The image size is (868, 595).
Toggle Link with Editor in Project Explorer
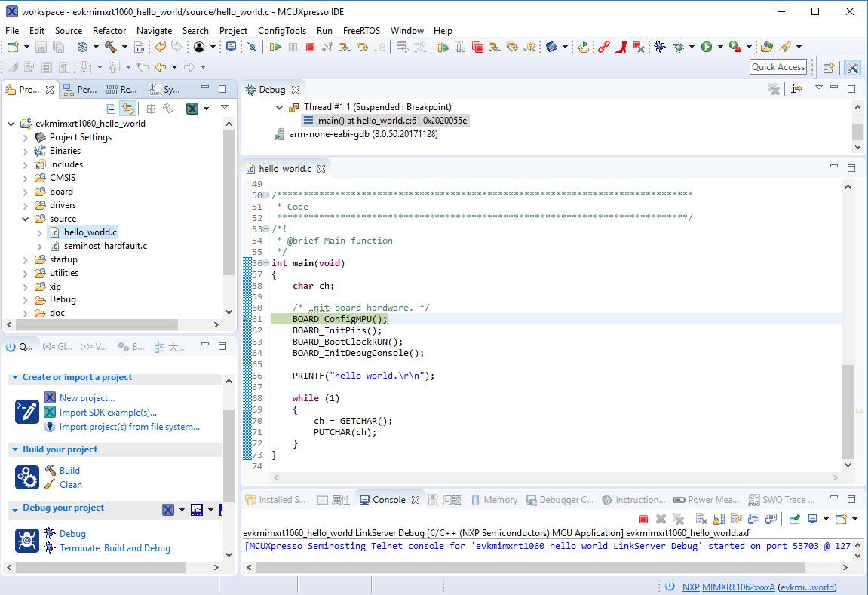click(x=128, y=109)
